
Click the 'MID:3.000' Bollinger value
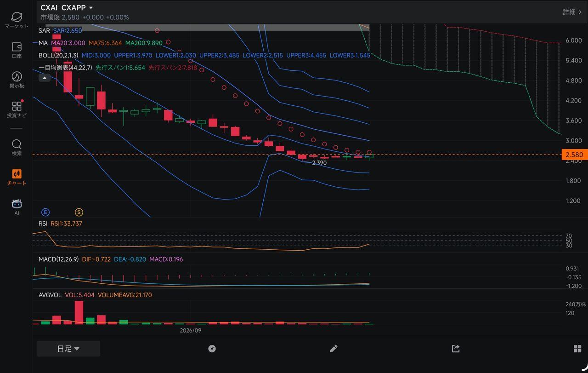coord(96,55)
